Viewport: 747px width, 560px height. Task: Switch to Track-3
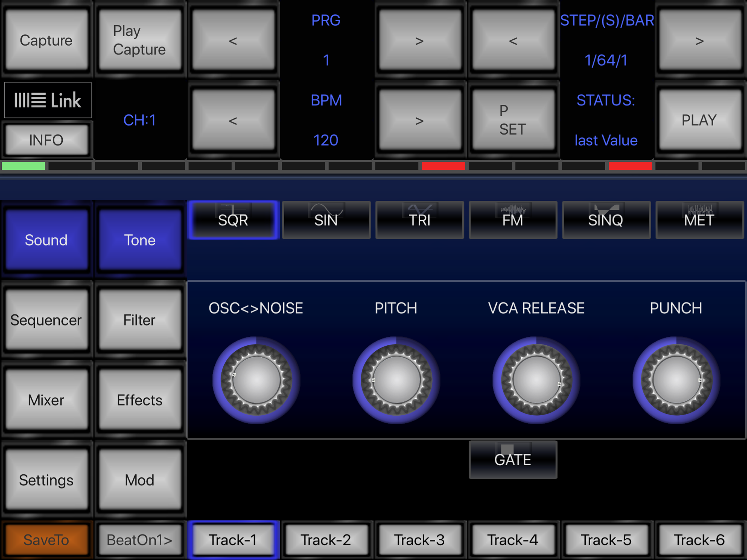click(419, 539)
